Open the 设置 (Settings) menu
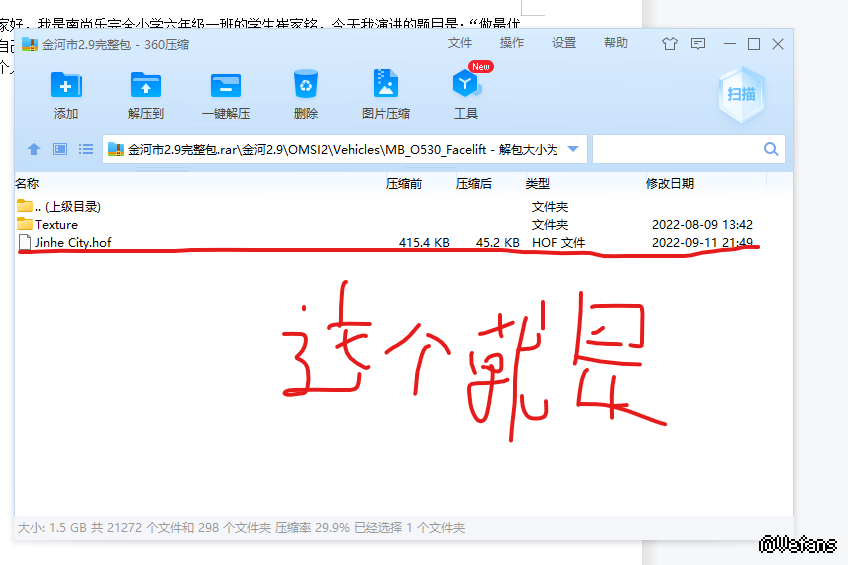 (x=564, y=43)
